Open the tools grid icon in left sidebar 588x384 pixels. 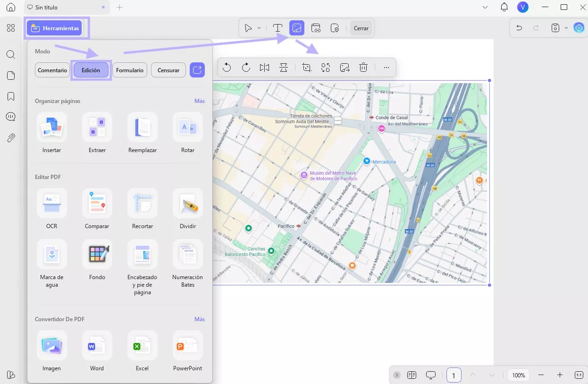pyautogui.click(x=11, y=28)
